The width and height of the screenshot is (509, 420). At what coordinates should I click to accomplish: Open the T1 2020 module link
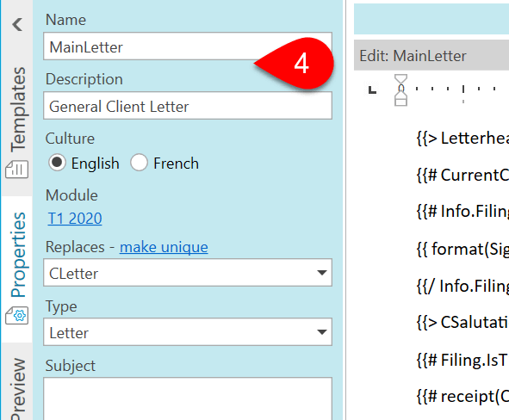pyautogui.click(x=75, y=219)
